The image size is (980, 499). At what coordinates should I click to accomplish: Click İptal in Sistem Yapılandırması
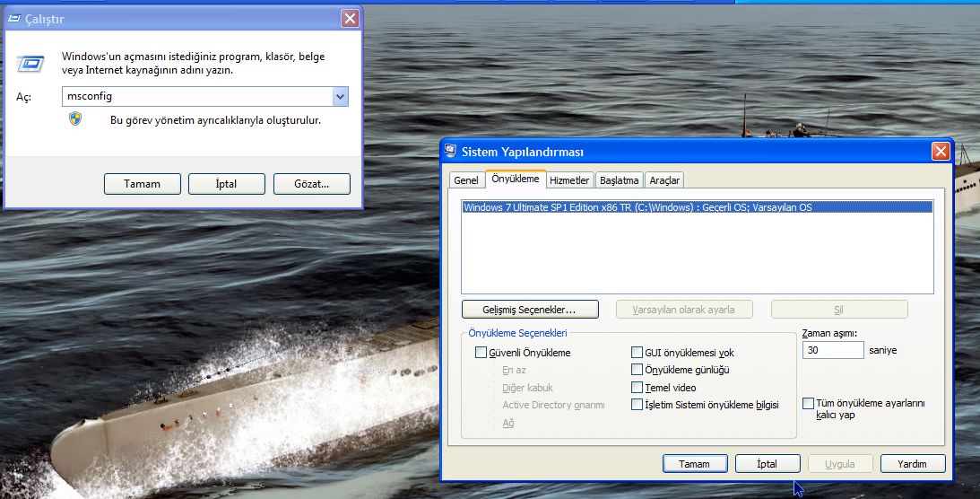tap(768, 464)
